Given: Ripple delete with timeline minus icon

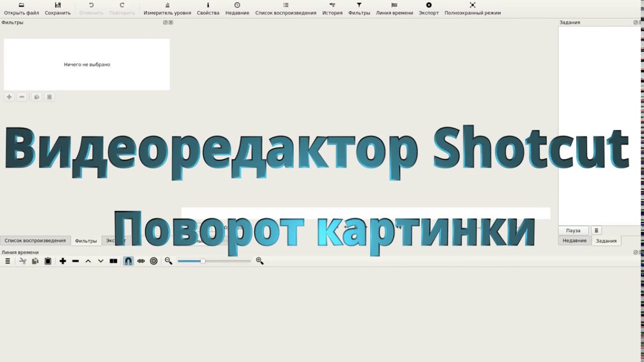Looking at the screenshot, I should point(75,261).
